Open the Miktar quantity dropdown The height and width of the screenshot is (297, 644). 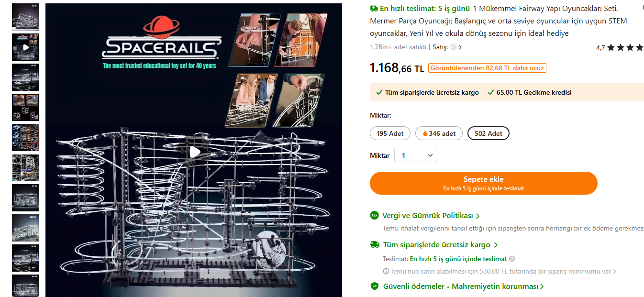pyautogui.click(x=415, y=155)
